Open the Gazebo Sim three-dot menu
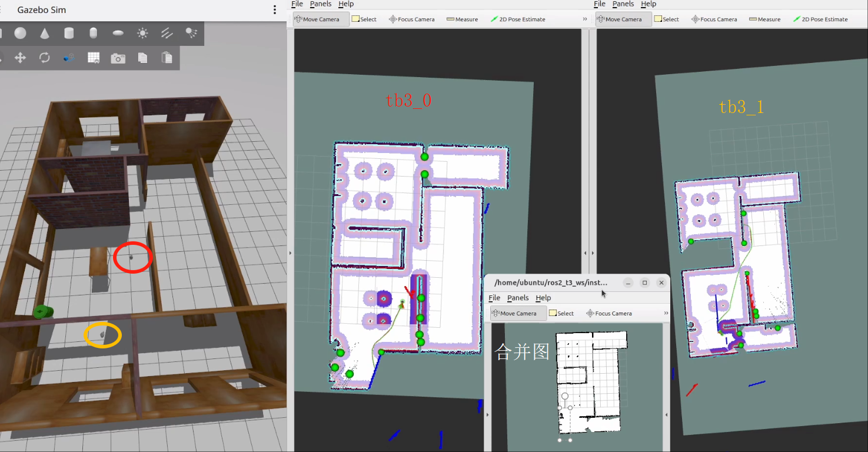Screen dimensions: 868x452 click(x=274, y=10)
